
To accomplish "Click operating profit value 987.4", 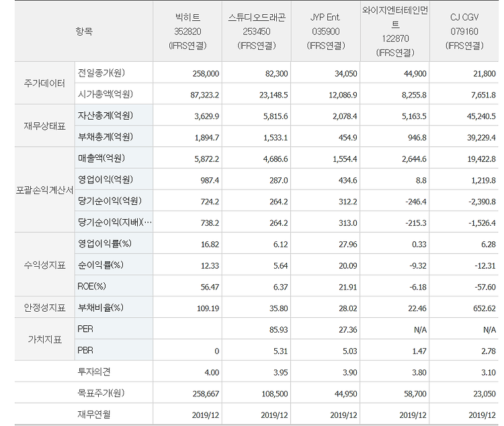I will point(210,180).
